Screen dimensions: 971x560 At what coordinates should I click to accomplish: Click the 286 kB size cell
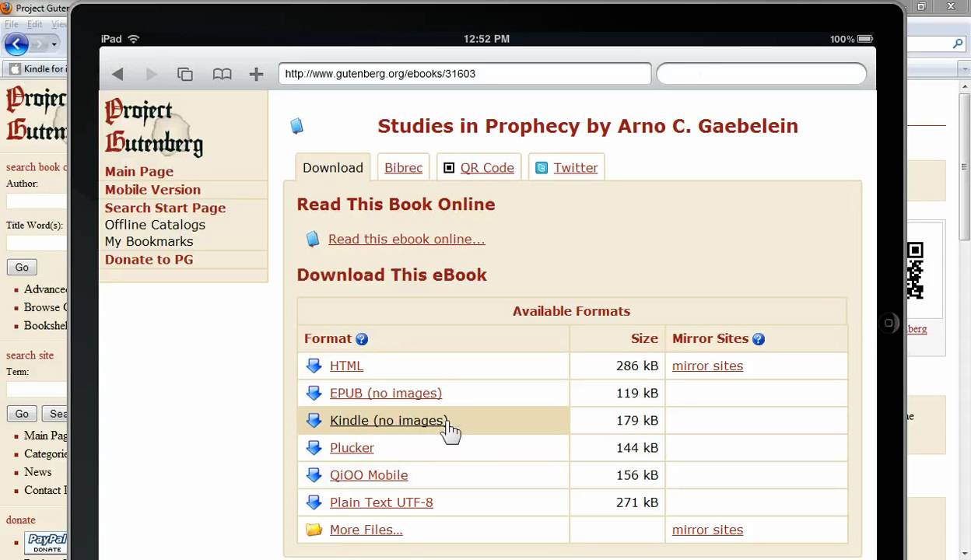click(617, 366)
